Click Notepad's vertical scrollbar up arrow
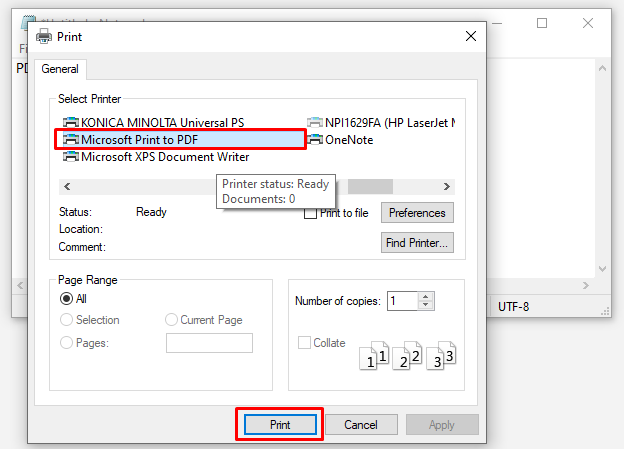Screen dimensions: 624x449 tap(602, 68)
